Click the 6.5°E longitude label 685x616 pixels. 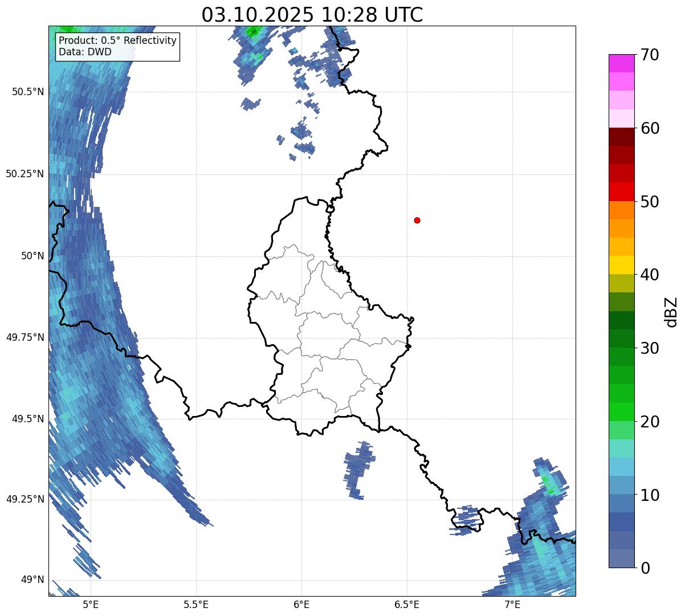[x=407, y=605]
